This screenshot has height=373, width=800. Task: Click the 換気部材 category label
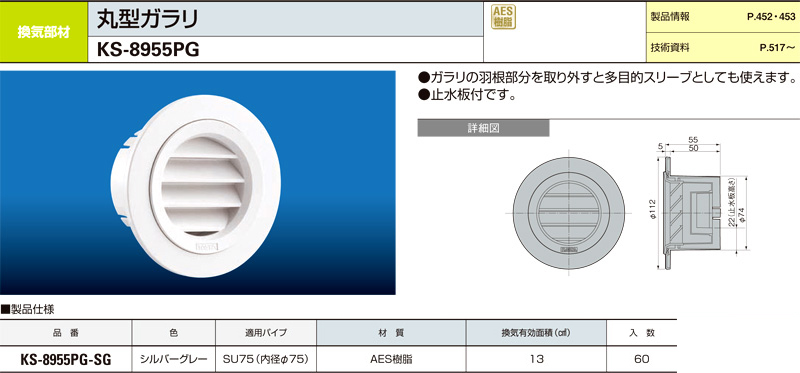pyautogui.click(x=44, y=32)
